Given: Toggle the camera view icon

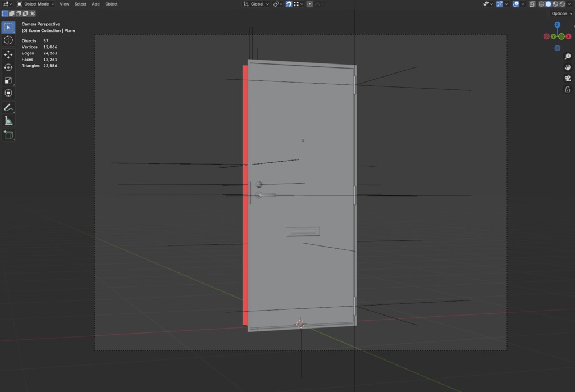Looking at the screenshot, I should [568, 79].
